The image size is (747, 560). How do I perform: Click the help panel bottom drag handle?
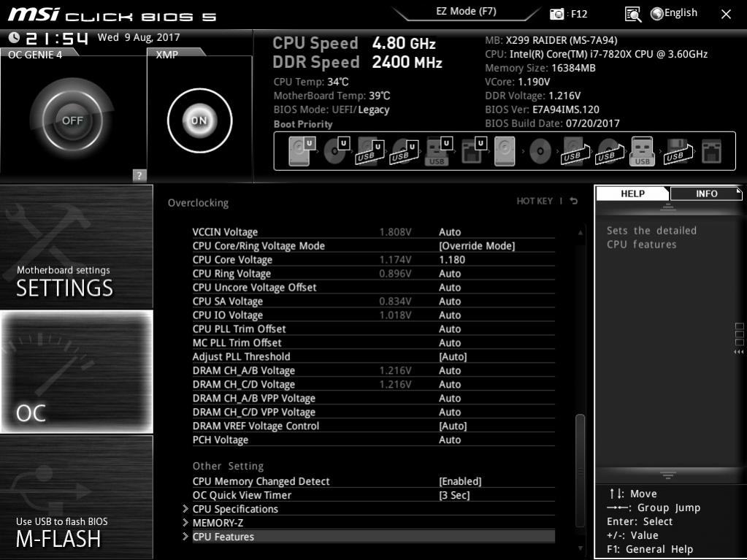667,476
